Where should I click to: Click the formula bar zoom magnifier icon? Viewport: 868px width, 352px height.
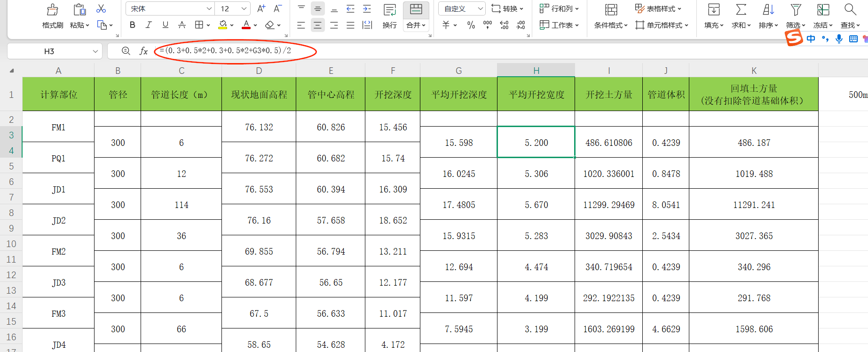[126, 51]
